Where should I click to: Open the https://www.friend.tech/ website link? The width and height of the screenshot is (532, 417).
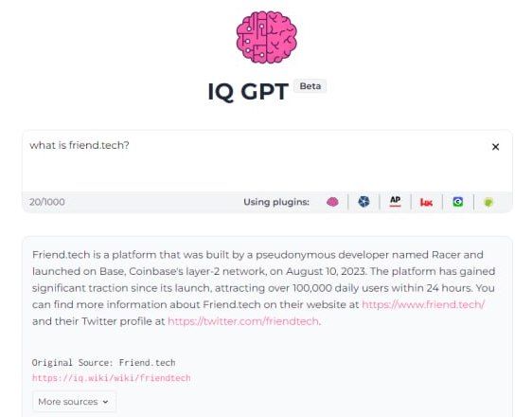point(423,304)
